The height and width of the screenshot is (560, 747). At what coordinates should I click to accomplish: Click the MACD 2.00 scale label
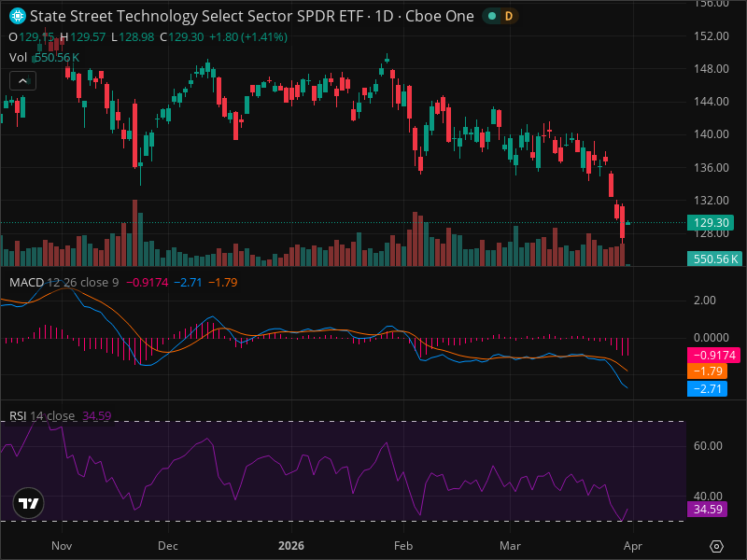[x=705, y=300]
